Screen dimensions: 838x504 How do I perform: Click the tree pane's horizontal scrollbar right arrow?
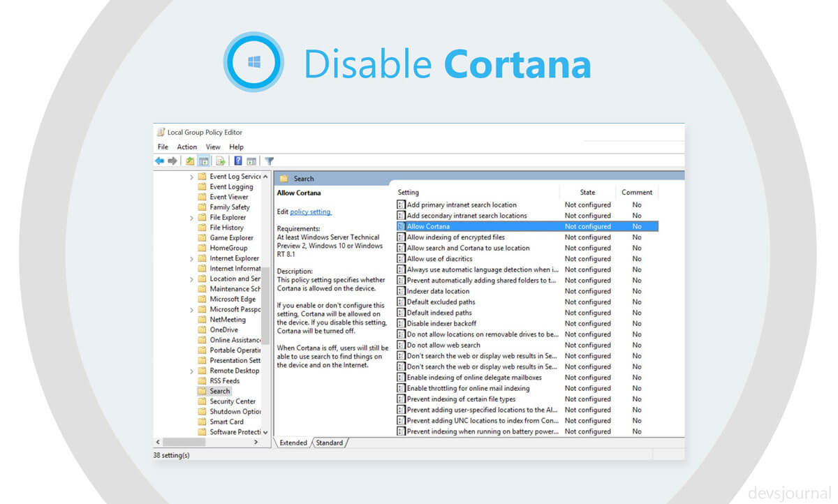[256, 442]
